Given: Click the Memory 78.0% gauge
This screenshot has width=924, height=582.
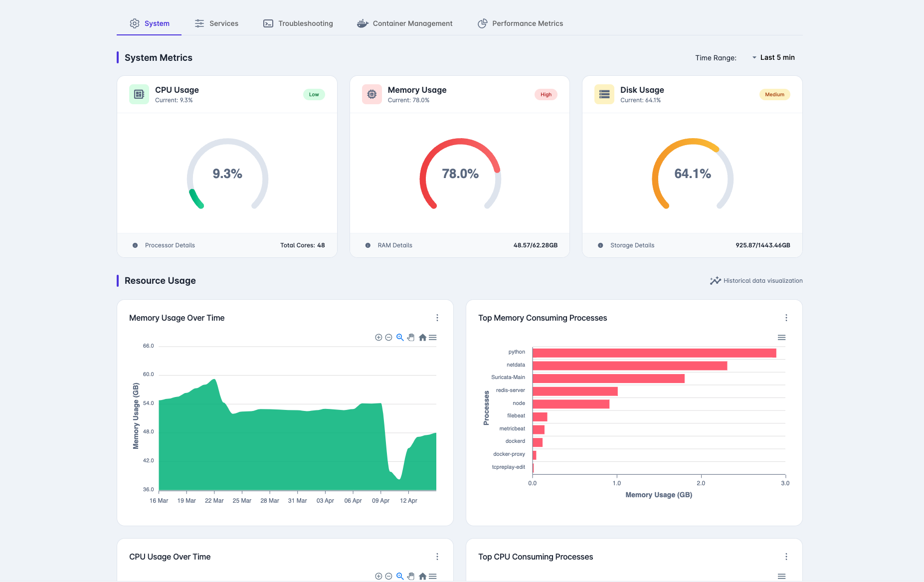Looking at the screenshot, I should coord(460,174).
